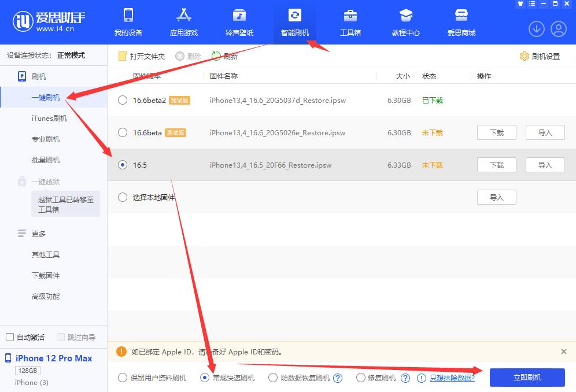Open 我的设备 (My Devices) panel
Viewport: 576px width, 392px height.
click(128, 22)
